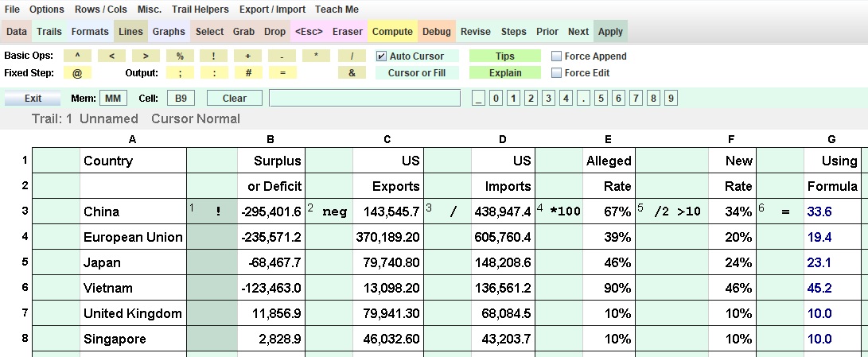This screenshot has width=868, height=357.
Task: Click the # output button
Action: tap(248, 72)
